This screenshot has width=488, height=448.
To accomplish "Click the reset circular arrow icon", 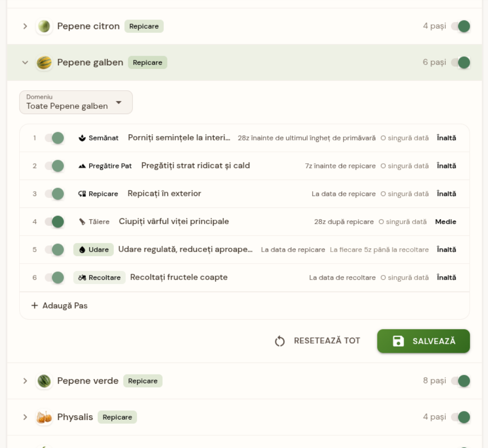I will pyautogui.click(x=280, y=341).
